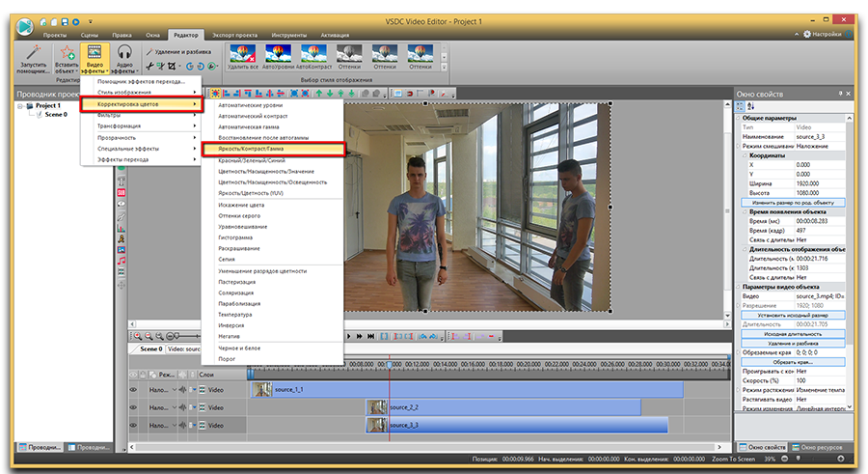Launch the wizard with the magic wand icon
The width and height of the screenshot is (868, 474).
coord(33,59)
